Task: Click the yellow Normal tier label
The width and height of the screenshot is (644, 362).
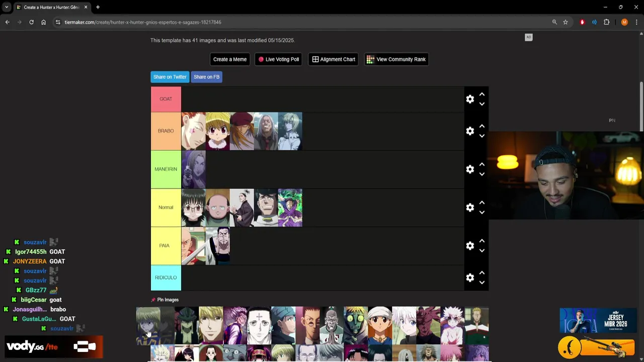Action: 166,208
